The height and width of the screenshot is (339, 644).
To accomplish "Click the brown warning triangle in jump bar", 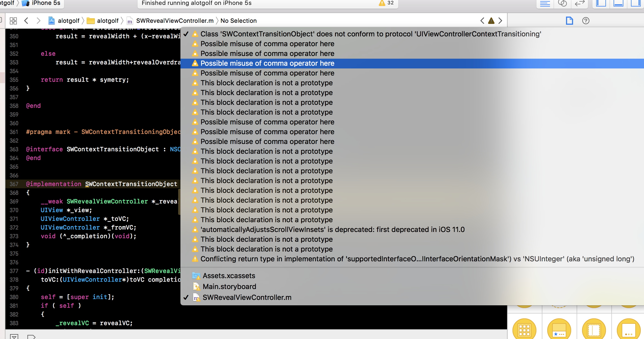I will tap(491, 21).
